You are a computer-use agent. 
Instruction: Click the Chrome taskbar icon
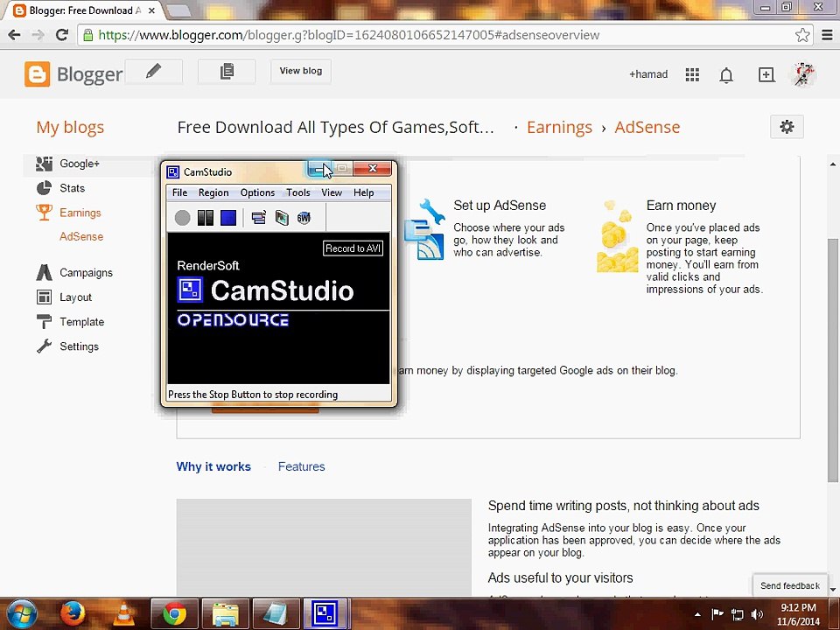tap(175, 614)
